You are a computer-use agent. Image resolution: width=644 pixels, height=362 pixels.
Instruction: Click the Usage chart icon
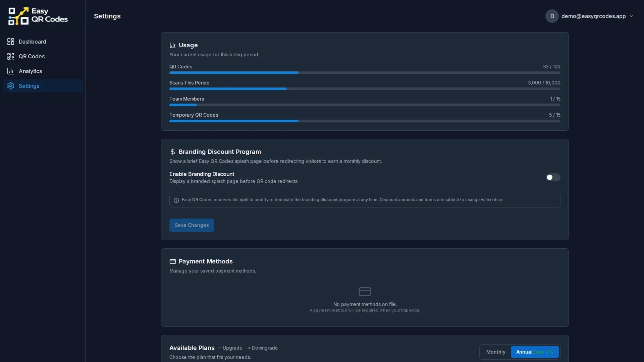pos(172,45)
